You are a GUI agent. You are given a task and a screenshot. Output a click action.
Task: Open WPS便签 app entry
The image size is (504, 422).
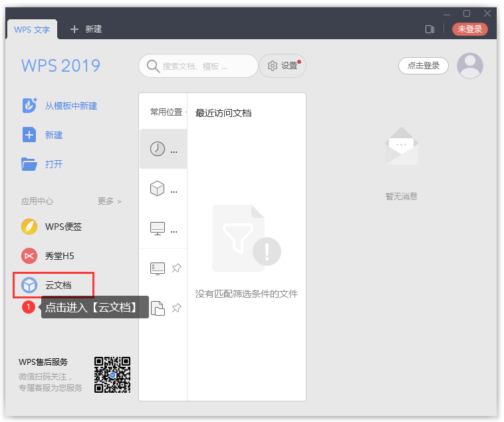click(x=63, y=227)
